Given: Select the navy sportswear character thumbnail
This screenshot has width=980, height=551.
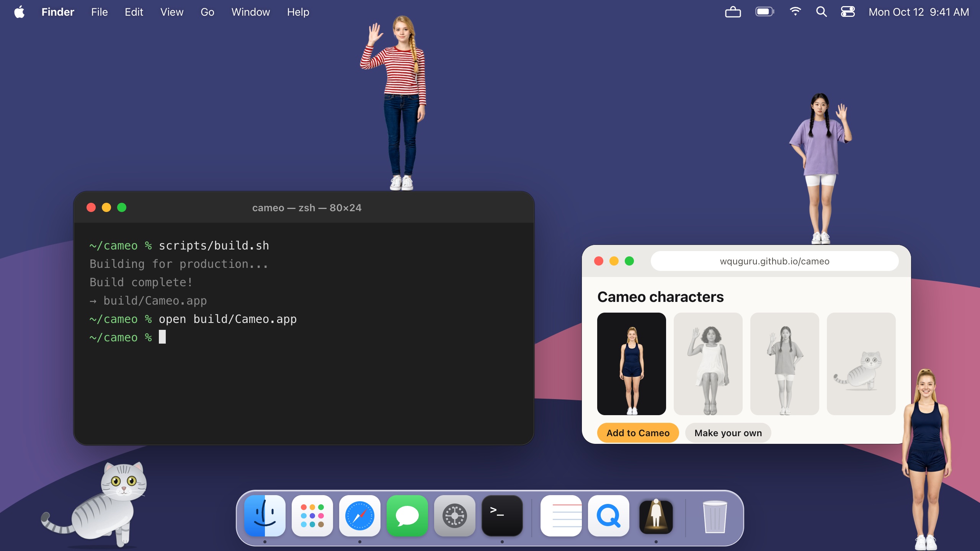Looking at the screenshot, I should (632, 364).
